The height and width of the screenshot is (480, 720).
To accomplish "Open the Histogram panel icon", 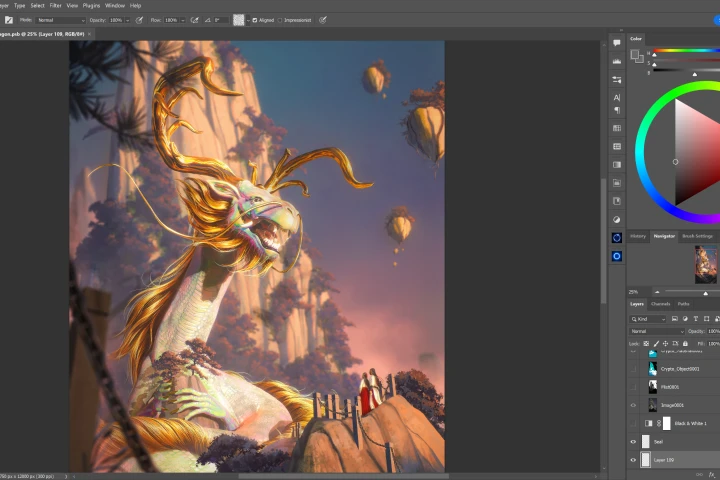I will (617, 61).
